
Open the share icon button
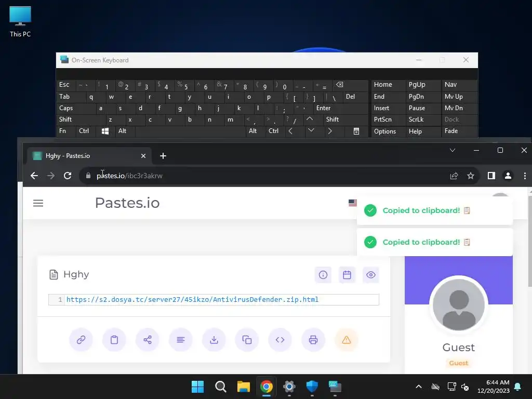(147, 340)
